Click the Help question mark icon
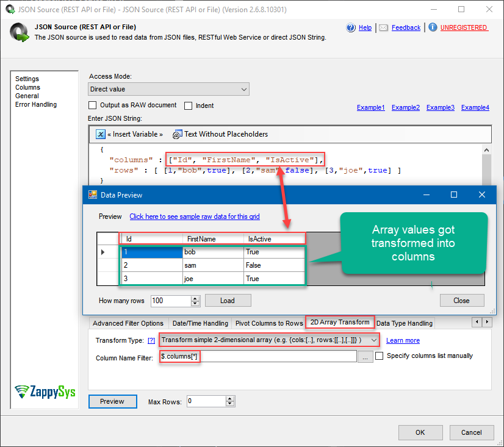The image size is (504, 447). pyautogui.click(x=350, y=27)
